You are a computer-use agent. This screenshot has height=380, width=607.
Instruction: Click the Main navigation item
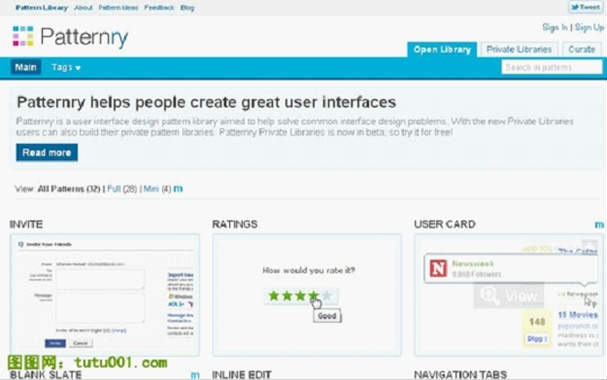[26, 67]
